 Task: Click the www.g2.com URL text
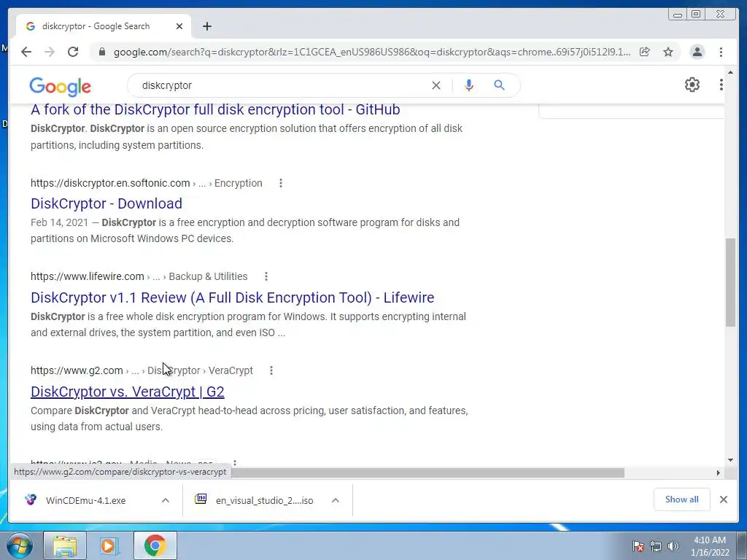pos(77,370)
